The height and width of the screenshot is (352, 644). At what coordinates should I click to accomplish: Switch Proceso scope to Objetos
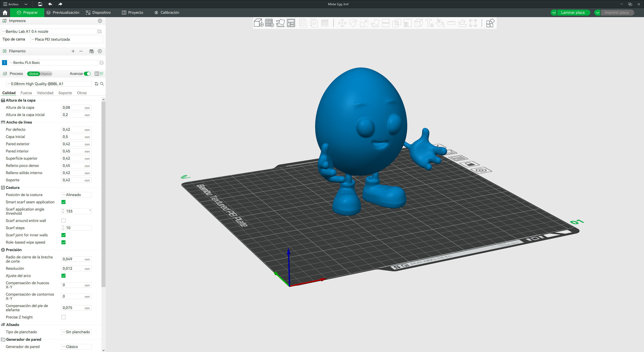(x=46, y=74)
